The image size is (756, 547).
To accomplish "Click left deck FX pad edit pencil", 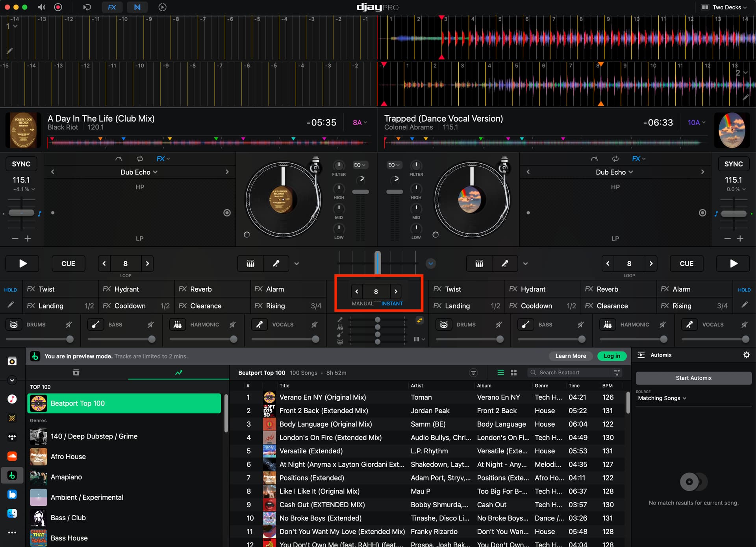I will (11, 305).
